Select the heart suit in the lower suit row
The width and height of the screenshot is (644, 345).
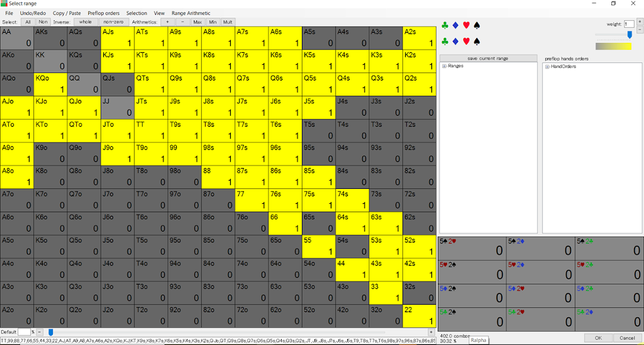point(466,41)
